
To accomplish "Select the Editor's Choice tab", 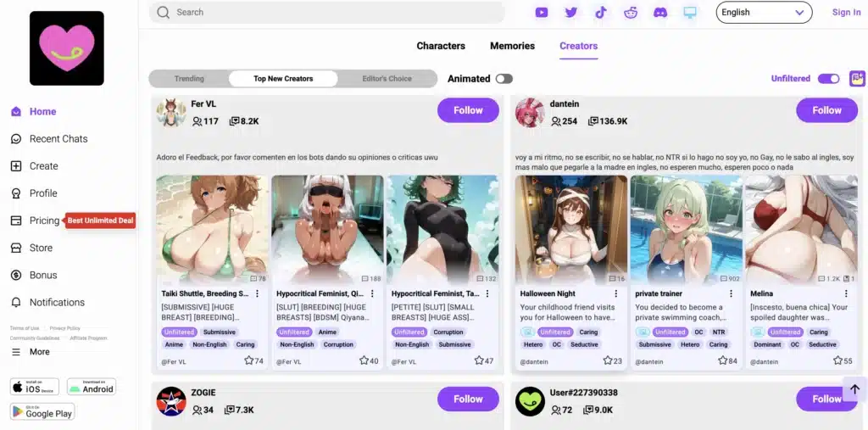I will (x=387, y=79).
